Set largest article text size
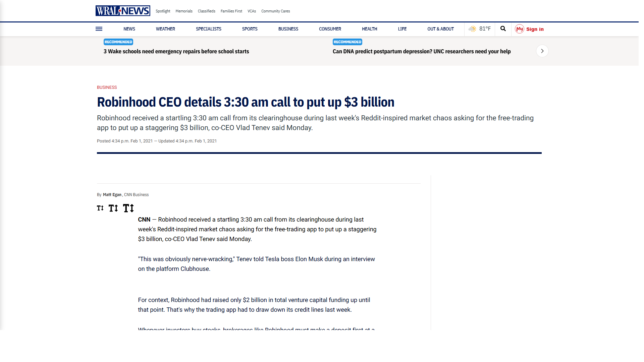Image resolution: width=644 pixels, height=362 pixels. tap(128, 208)
